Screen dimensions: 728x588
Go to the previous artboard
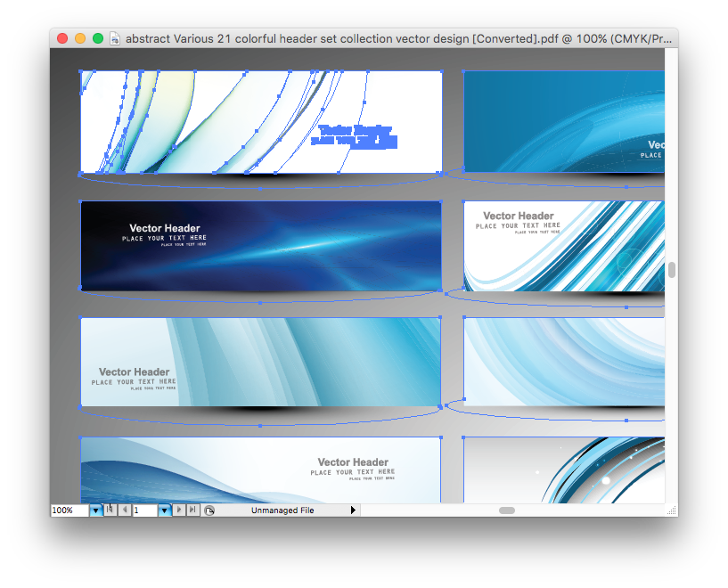click(x=125, y=510)
